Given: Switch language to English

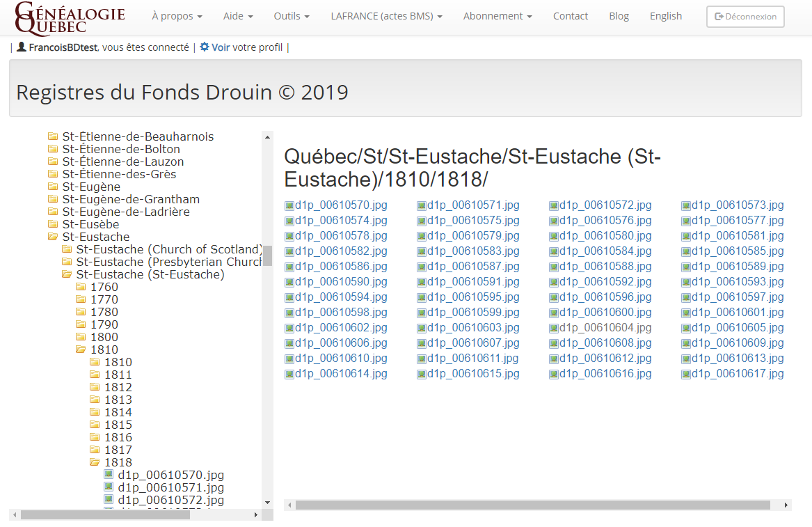Looking at the screenshot, I should 666,16.
